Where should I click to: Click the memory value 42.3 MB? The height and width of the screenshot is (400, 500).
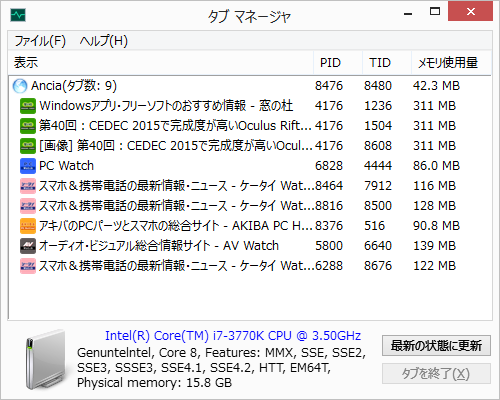[x=436, y=86]
